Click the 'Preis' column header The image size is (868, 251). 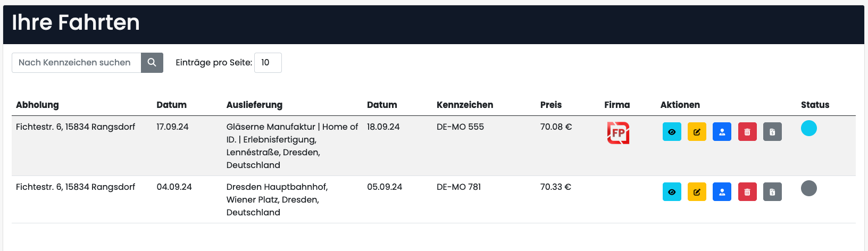[x=550, y=105]
